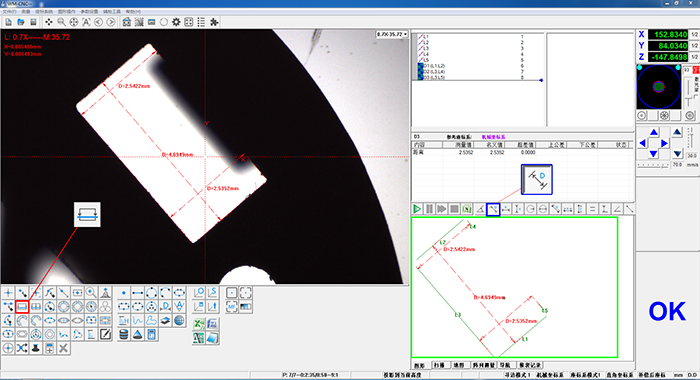Screen dimensions: 700x380
Task: Open the gear settings icon in top toolbar
Action: coord(176,22)
